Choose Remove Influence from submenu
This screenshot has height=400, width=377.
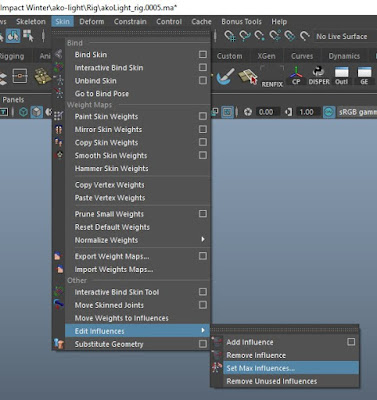291,355
